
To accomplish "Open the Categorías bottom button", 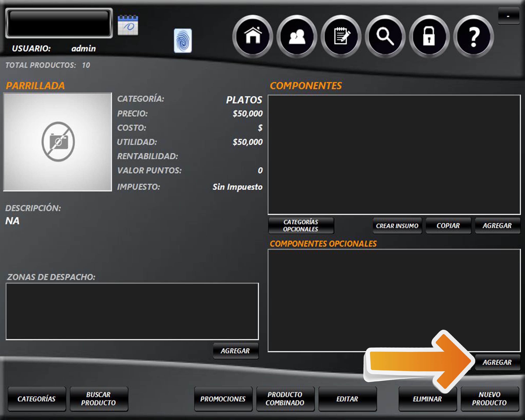I will coord(37,399).
